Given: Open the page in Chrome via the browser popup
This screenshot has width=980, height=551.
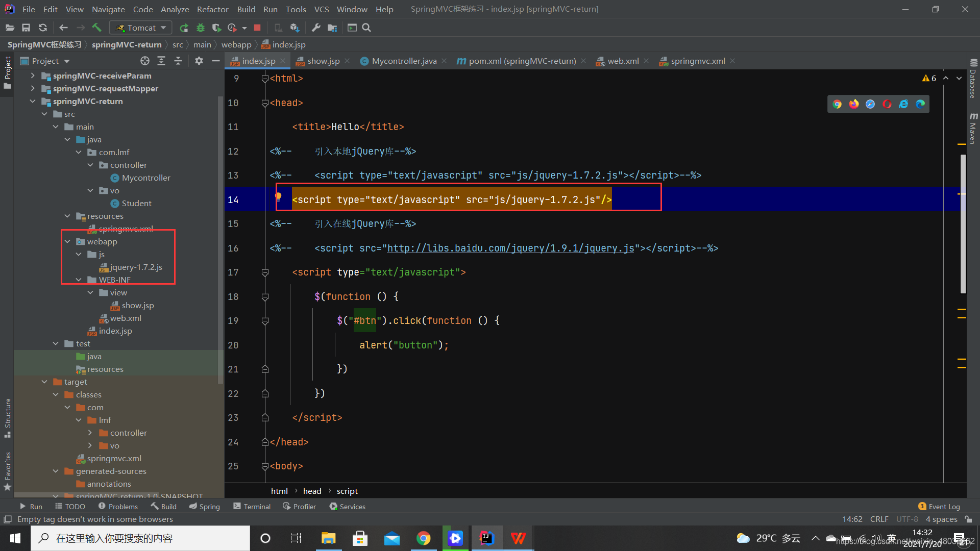Looking at the screenshot, I should coord(837,104).
